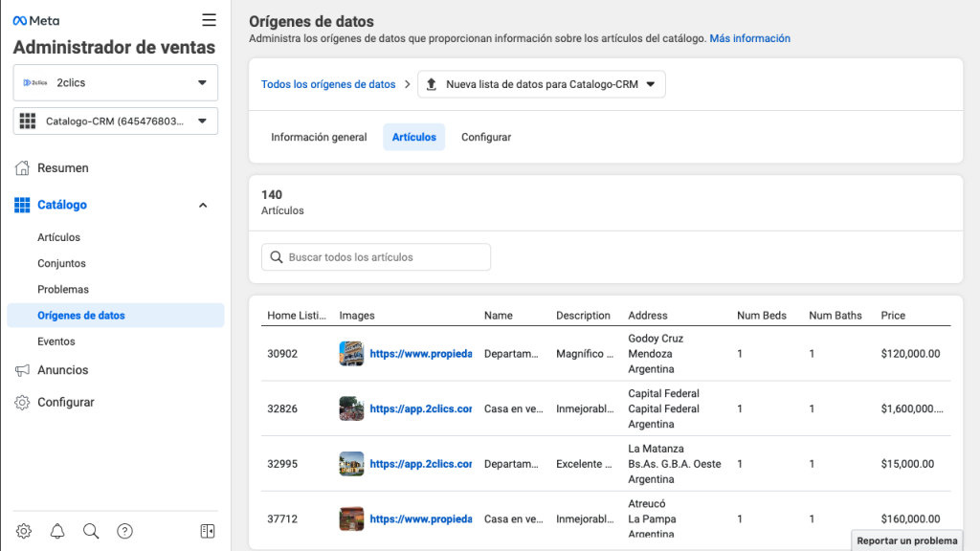This screenshot has height=551, width=980.
Task: Click the Name column header
Action: pos(498,316)
